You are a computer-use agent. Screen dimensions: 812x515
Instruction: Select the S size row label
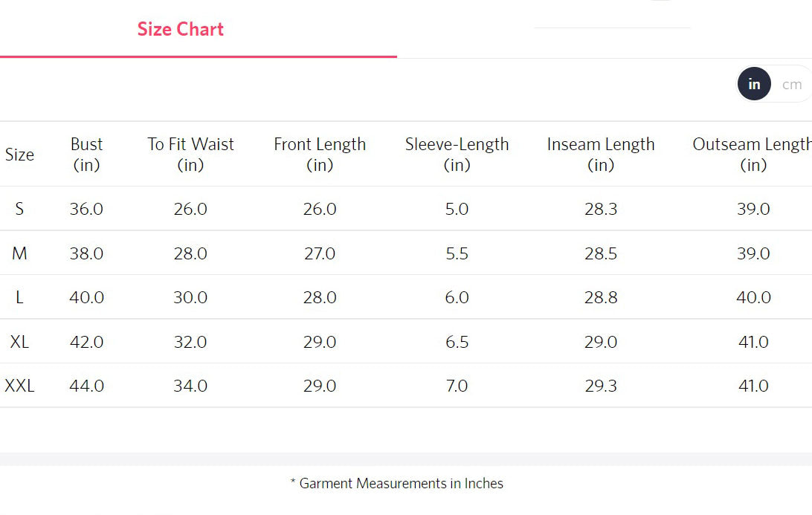[x=19, y=209]
